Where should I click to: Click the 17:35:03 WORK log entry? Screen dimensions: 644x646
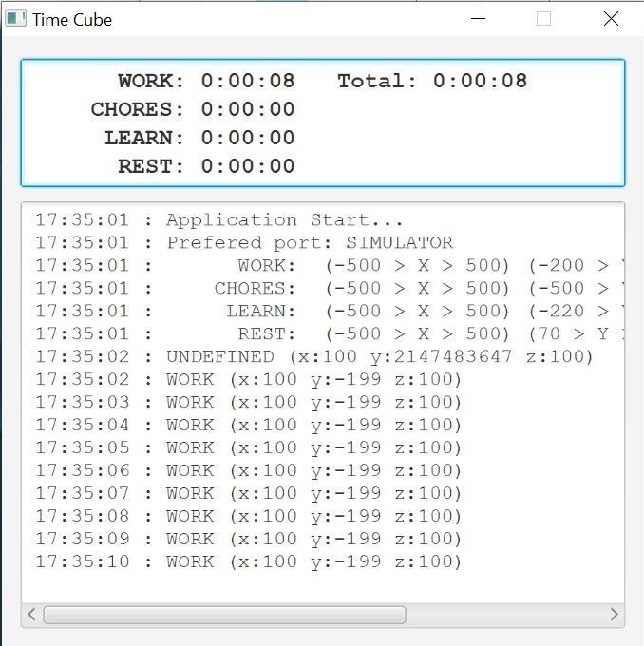tap(249, 403)
